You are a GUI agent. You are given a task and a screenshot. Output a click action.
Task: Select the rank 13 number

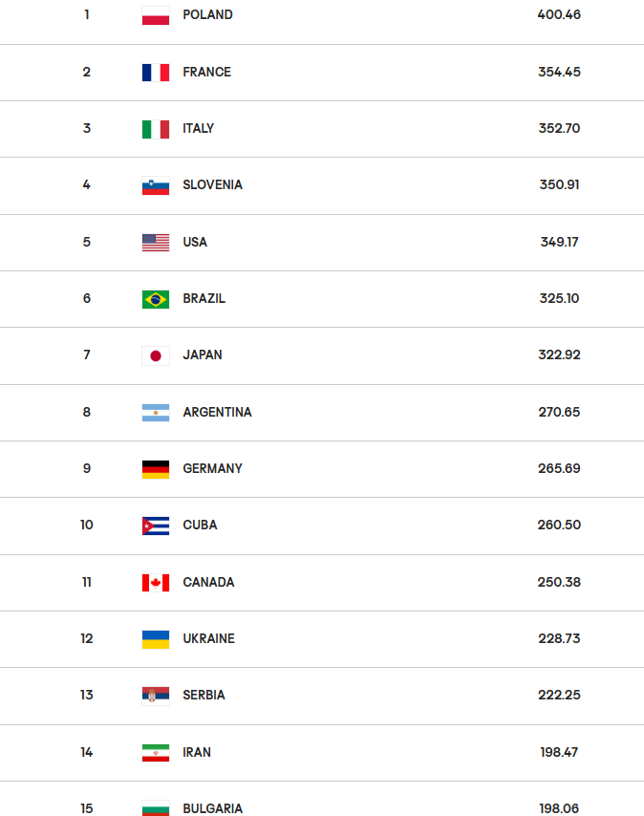(x=87, y=696)
